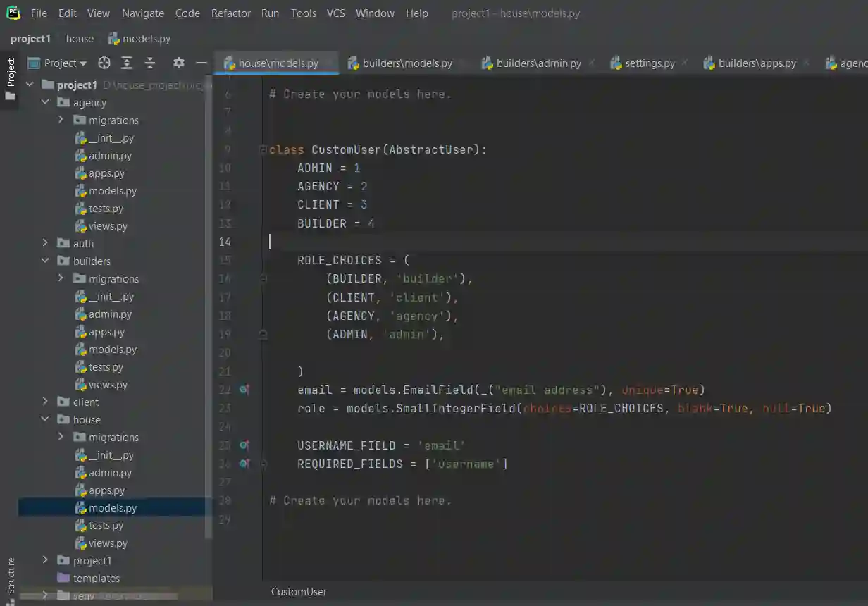This screenshot has height=606, width=868.
Task: Open admin.py under builders folder
Action: pos(110,314)
